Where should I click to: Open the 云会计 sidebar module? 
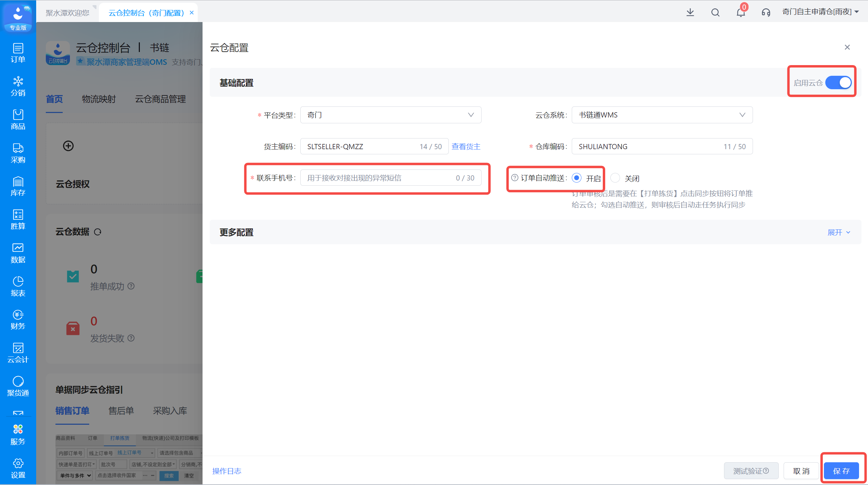click(18, 353)
